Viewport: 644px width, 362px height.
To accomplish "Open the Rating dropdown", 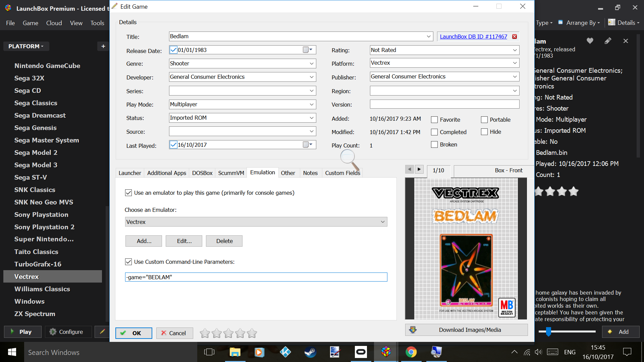I will pos(515,50).
